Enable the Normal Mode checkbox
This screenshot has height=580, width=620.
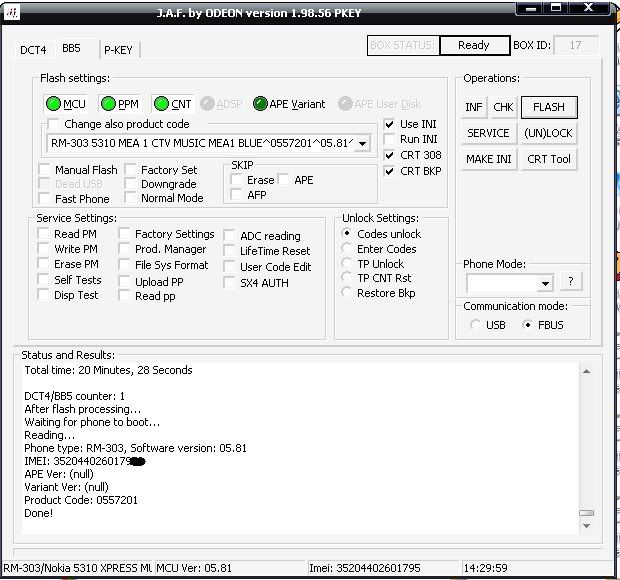130,198
